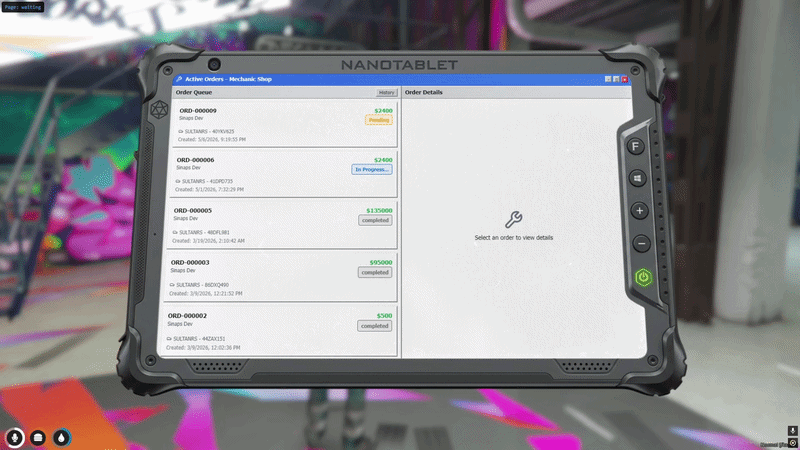Image resolution: width=800 pixels, height=450 pixels.
Task: Click the created date on ORD-000002
Action: coord(203,347)
